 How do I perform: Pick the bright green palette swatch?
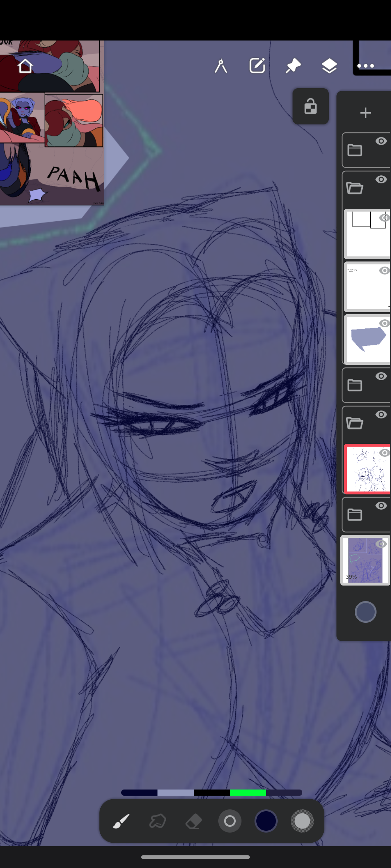(248, 792)
